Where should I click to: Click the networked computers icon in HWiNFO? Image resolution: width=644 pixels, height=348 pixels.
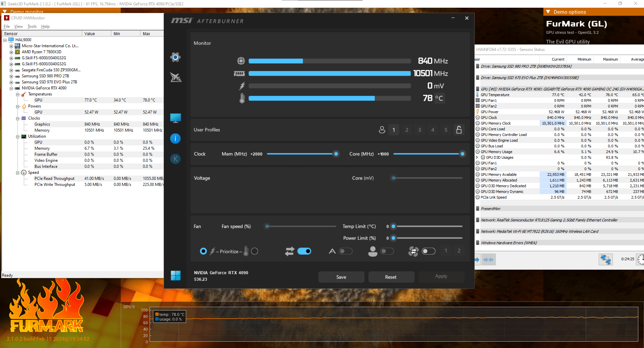(605, 260)
